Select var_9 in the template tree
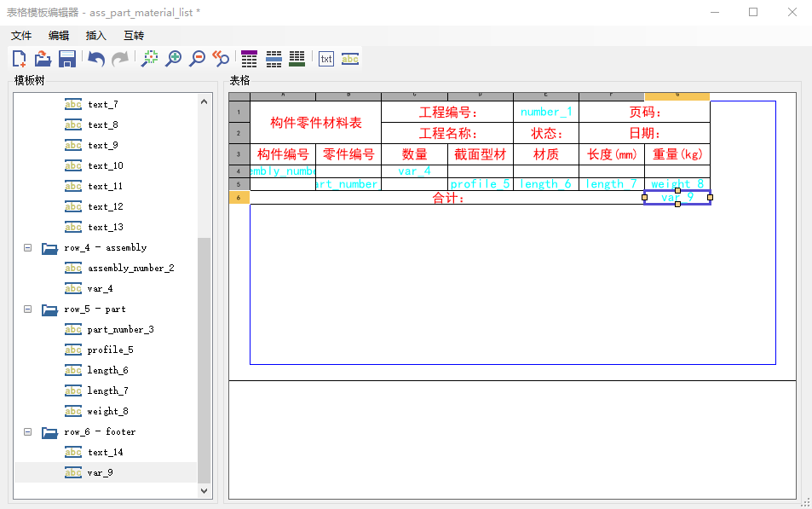Image resolution: width=812 pixels, height=509 pixels. (100, 472)
